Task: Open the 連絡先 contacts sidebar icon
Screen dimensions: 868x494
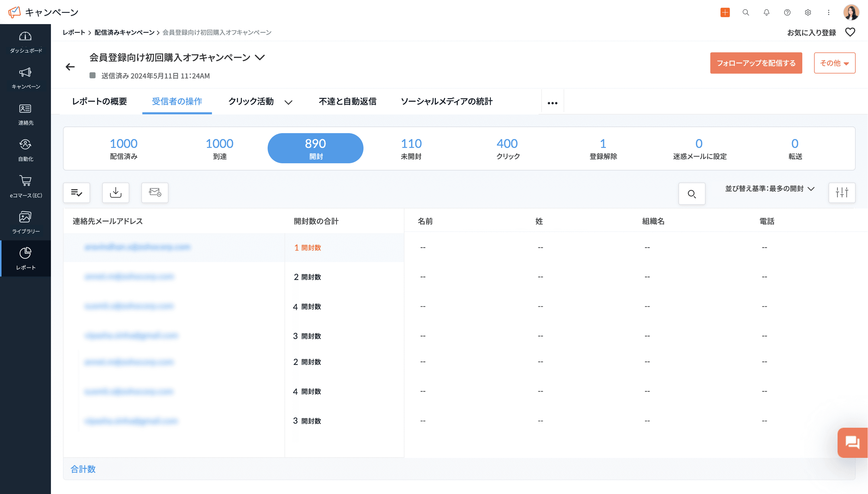Action: point(25,109)
